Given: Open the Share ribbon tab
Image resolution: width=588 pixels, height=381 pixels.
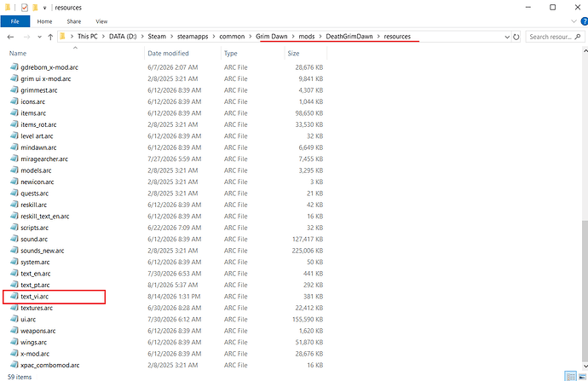Looking at the screenshot, I should (74, 21).
